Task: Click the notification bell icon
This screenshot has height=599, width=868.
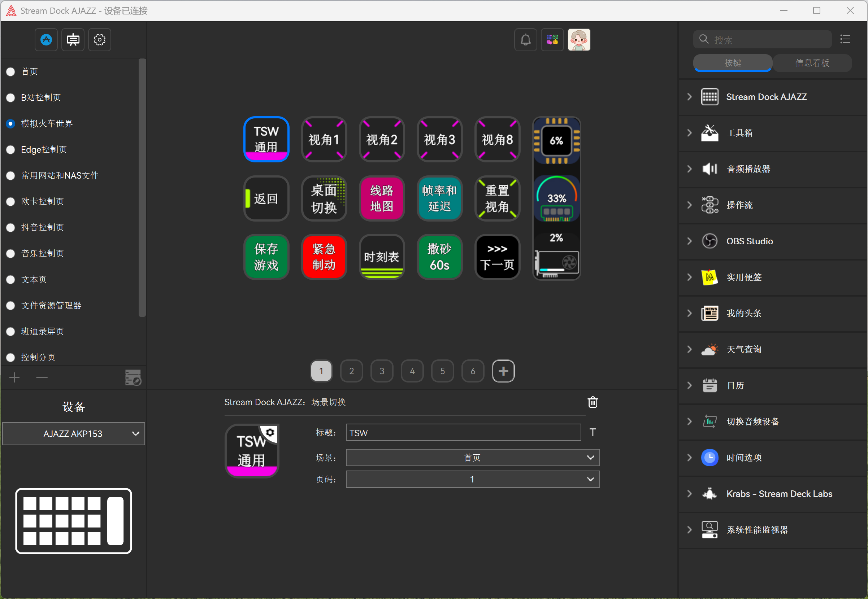Action: click(x=525, y=40)
